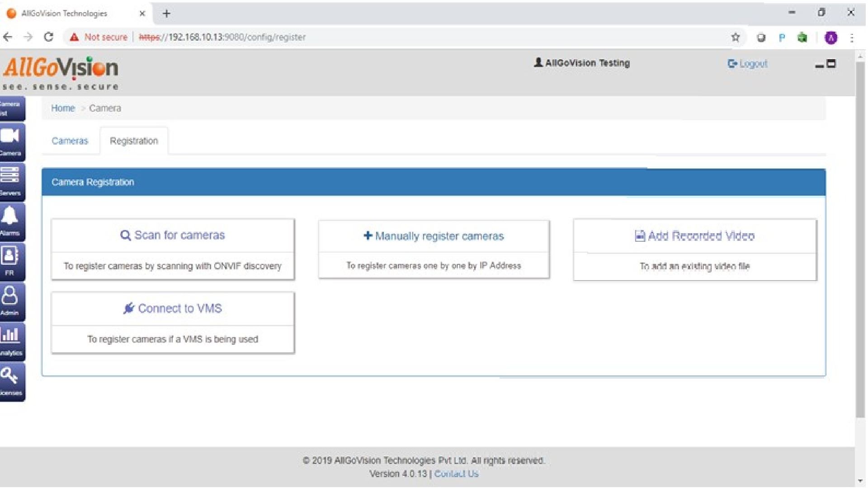The image size is (868, 488).
Task: Open the Alarms bell icon
Action: tap(12, 221)
